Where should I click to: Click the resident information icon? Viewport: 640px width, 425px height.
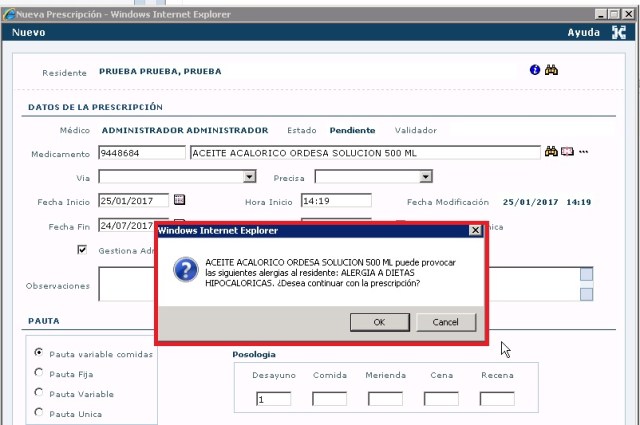tap(535, 71)
